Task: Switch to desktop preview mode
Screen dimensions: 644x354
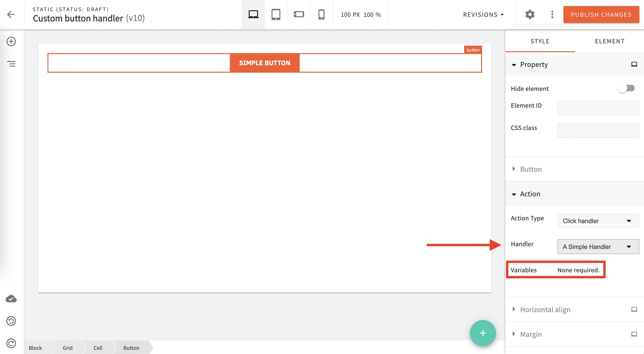Action: (253, 14)
